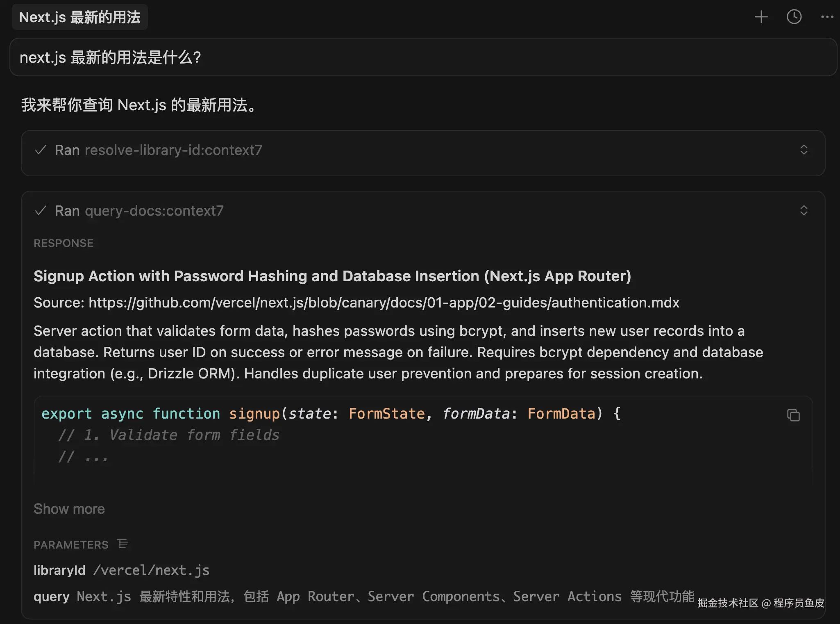Expand the resolve-library-id:context7 tool call

click(804, 150)
